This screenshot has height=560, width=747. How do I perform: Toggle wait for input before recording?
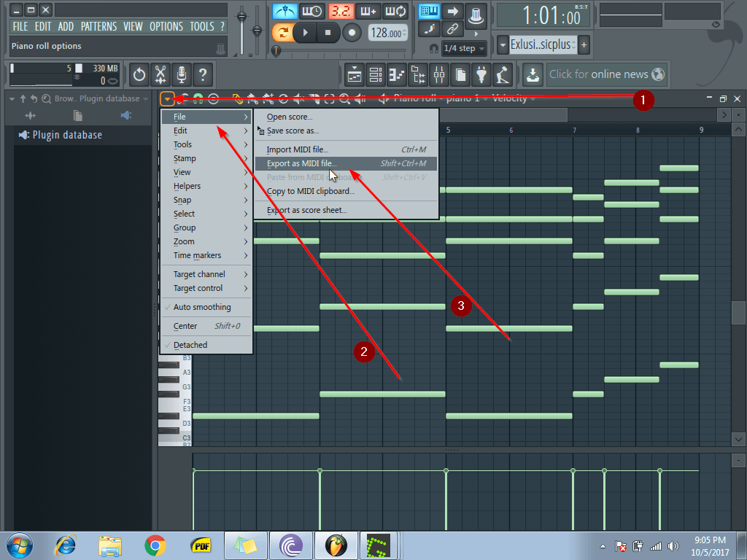(x=312, y=11)
